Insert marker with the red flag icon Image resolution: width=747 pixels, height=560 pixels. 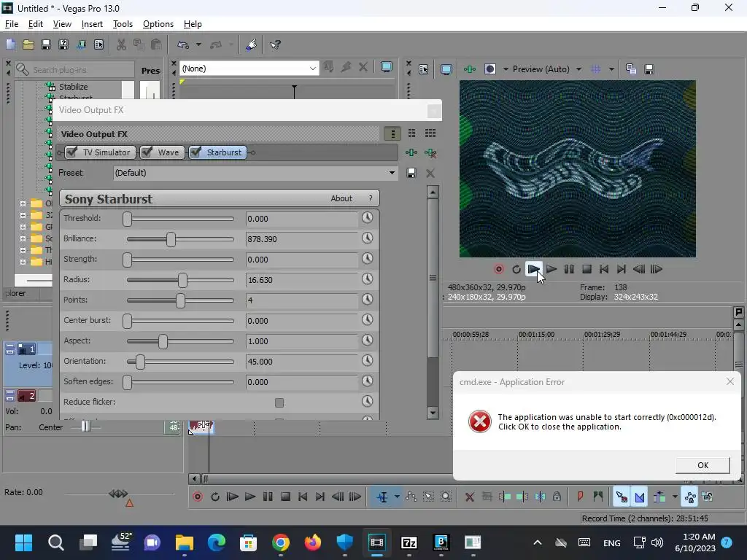pyautogui.click(x=580, y=497)
